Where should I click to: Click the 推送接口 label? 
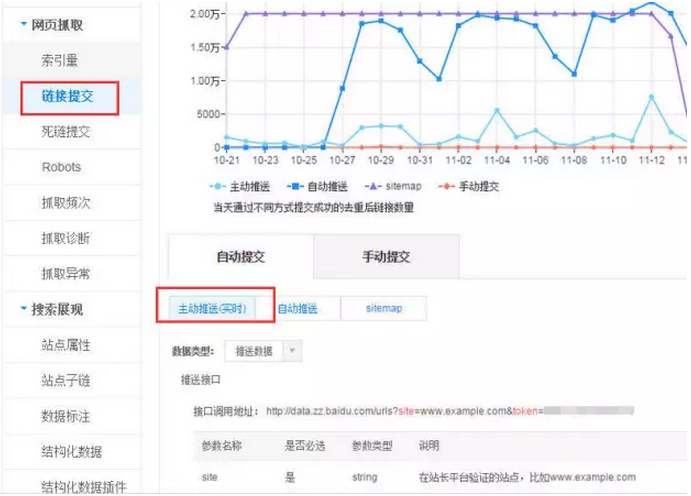pos(201,380)
